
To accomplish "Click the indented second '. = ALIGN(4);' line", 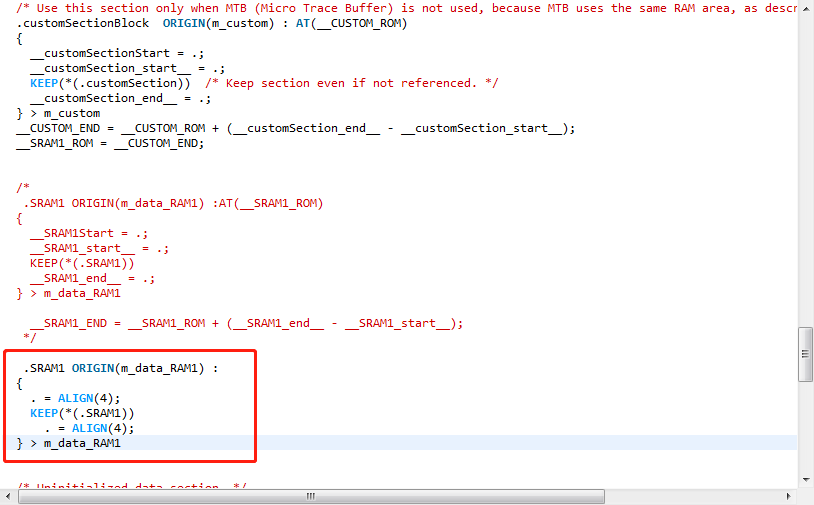I will 89,429.
